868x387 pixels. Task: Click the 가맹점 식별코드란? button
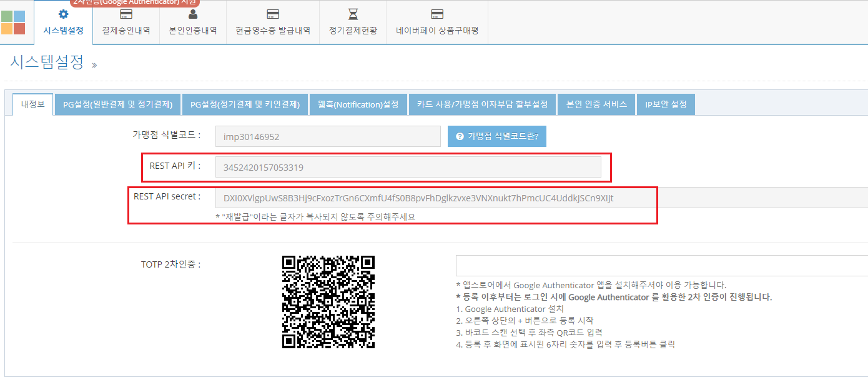point(497,136)
